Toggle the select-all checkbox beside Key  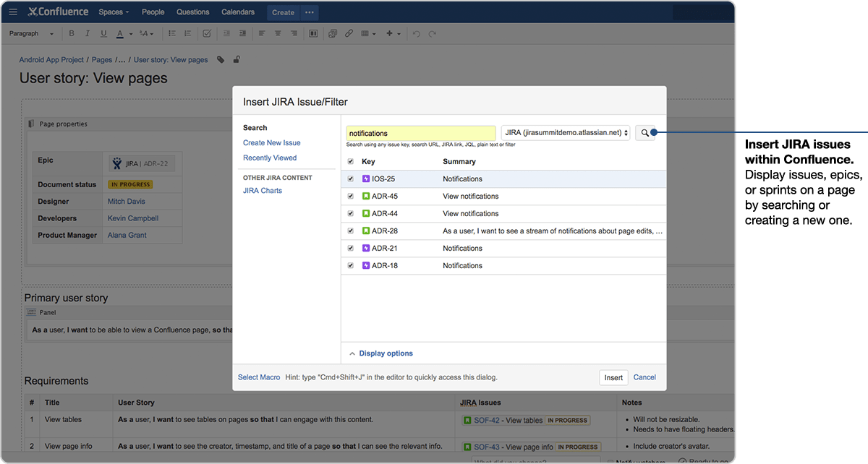351,161
